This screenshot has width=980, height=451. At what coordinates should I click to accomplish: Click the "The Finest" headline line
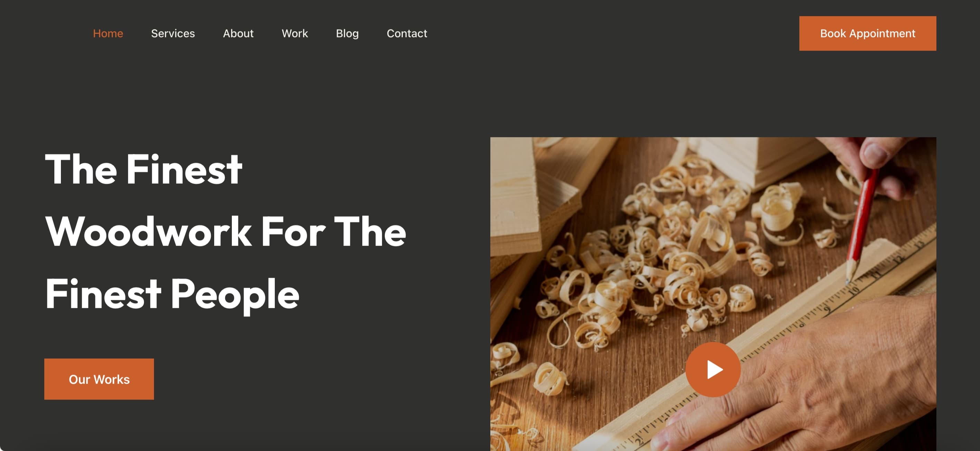point(143,169)
